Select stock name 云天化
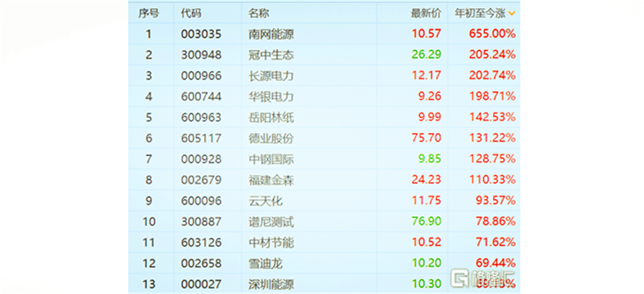The height and width of the screenshot is (294, 644). click(x=265, y=201)
